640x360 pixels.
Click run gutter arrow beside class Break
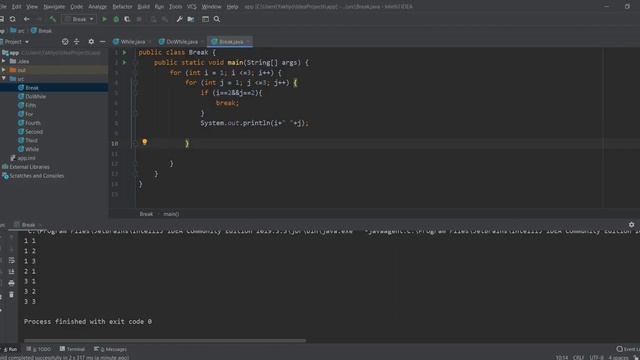[x=124, y=52]
